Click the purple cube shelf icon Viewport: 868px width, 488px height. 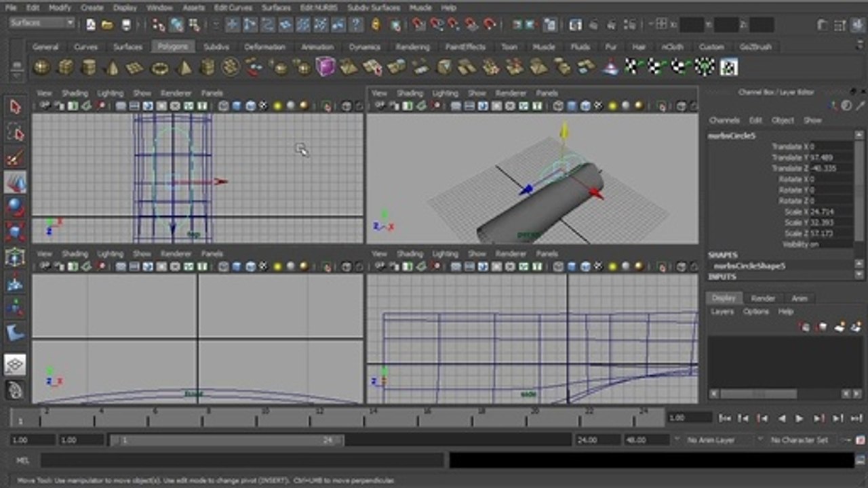pos(325,66)
